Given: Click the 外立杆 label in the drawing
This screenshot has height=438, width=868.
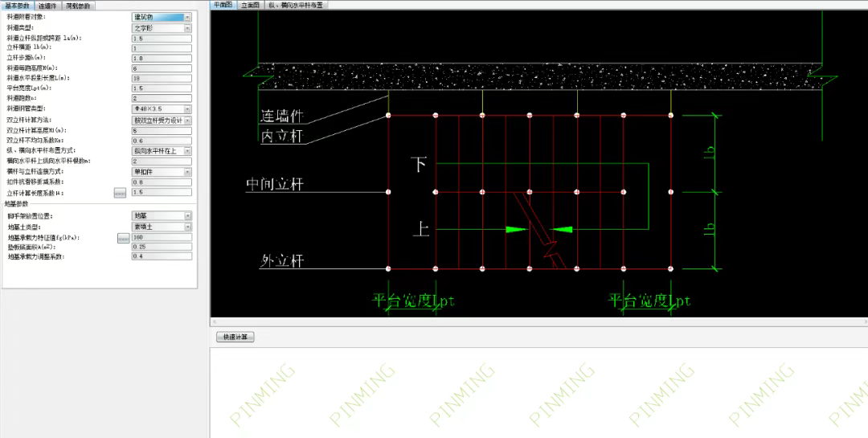Looking at the screenshot, I should click(x=282, y=260).
